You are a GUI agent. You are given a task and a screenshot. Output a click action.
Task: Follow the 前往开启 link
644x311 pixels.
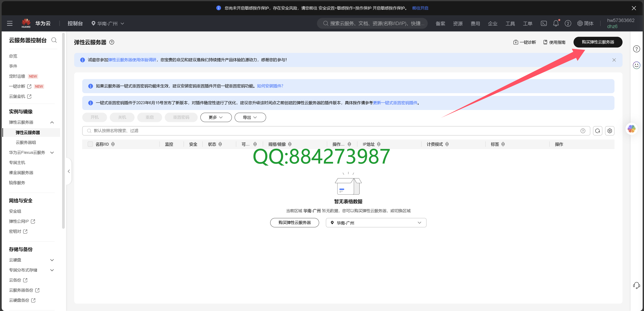pos(420,8)
